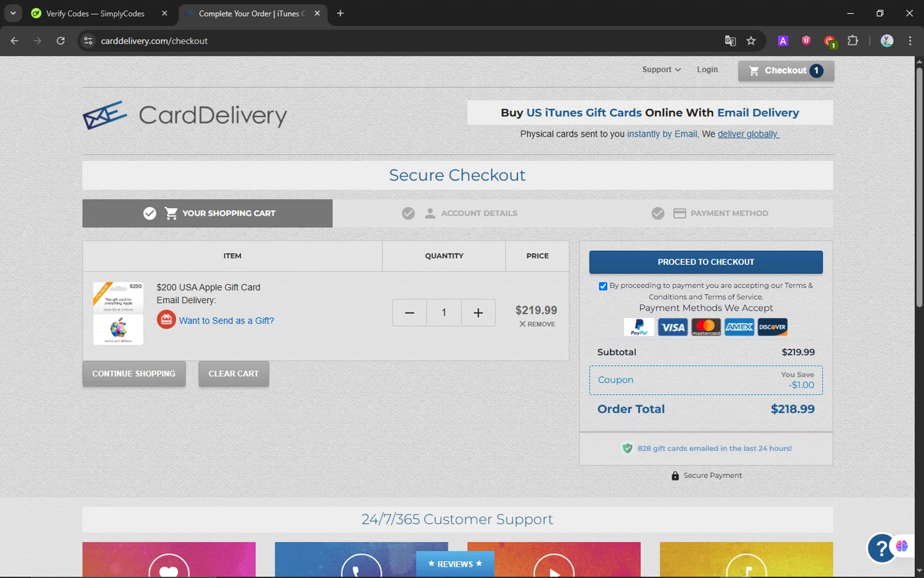Click the address bar URL

point(154,41)
